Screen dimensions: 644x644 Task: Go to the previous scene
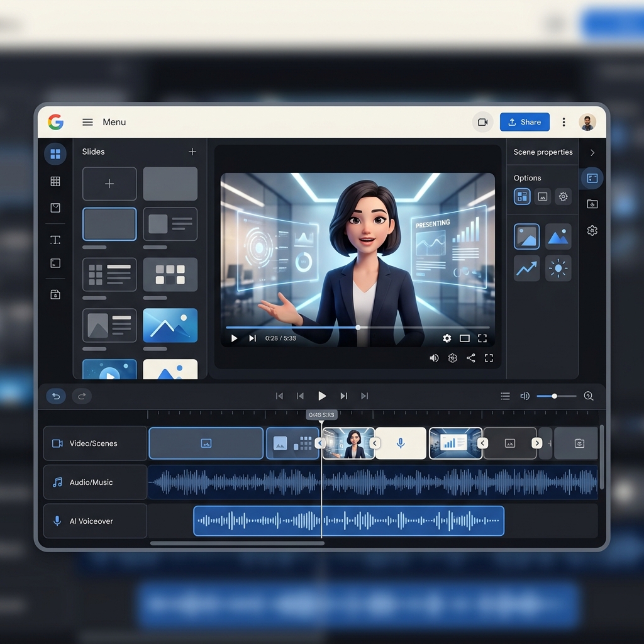click(300, 396)
